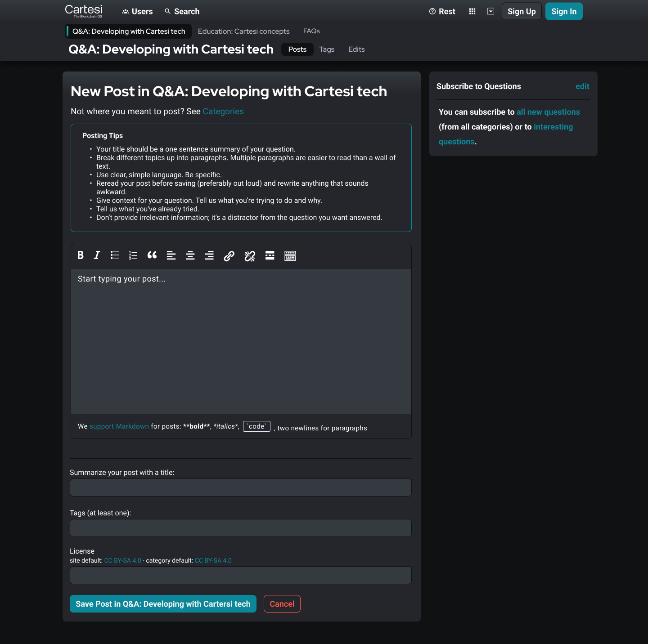
Task: Cancel the new post
Action: point(282,604)
